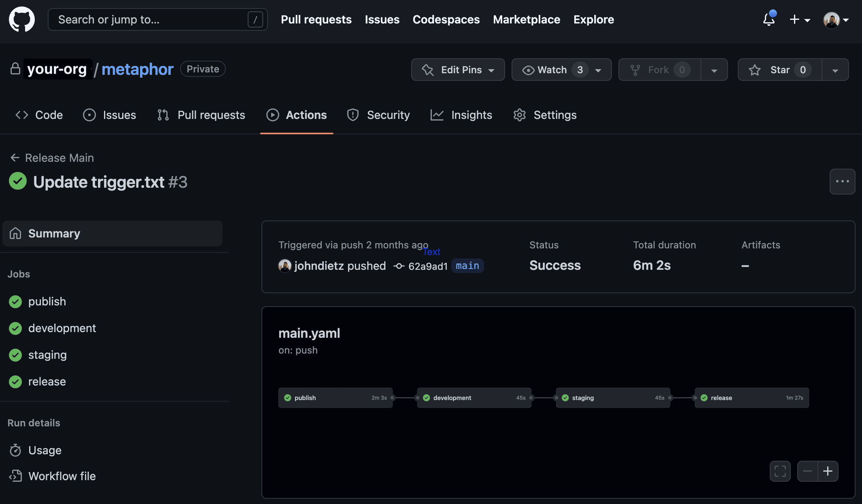Click the main.yaml workflow title
This screenshot has width=862, height=504.
pyautogui.click(x=309, y=333)
